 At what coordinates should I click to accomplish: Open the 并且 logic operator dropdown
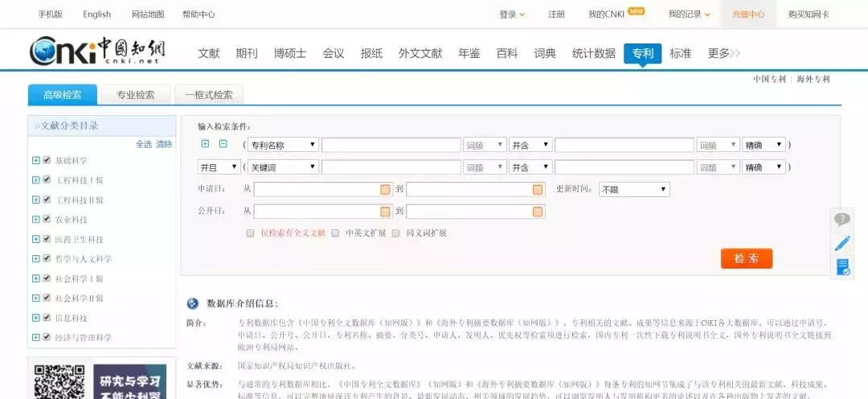point(219,167)
